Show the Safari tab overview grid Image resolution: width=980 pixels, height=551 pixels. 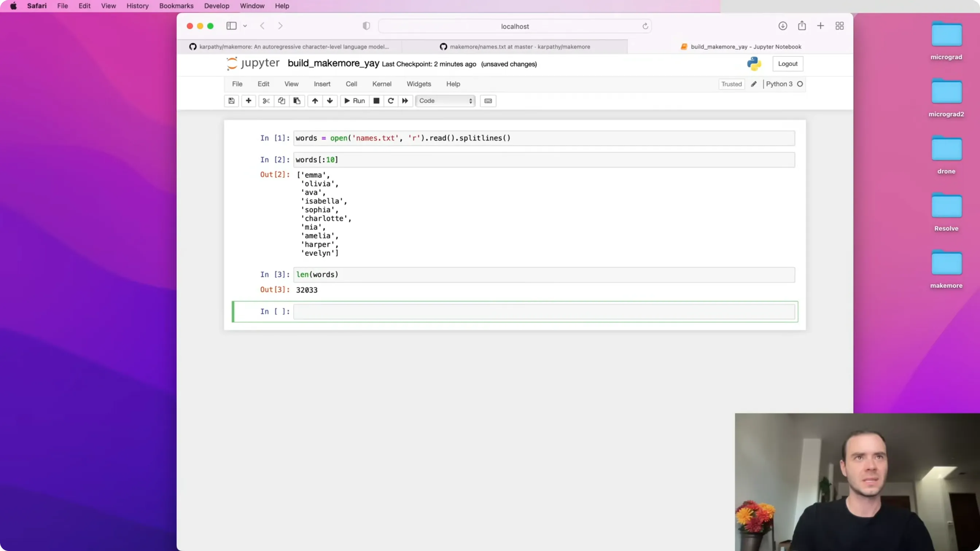(x=840, y=26)
